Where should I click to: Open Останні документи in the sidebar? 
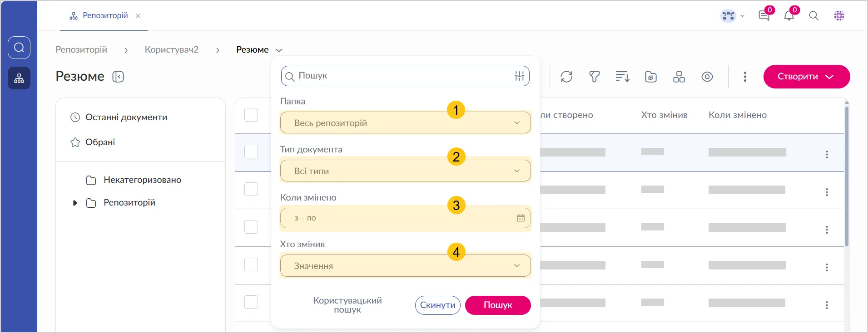coord(126,118)
